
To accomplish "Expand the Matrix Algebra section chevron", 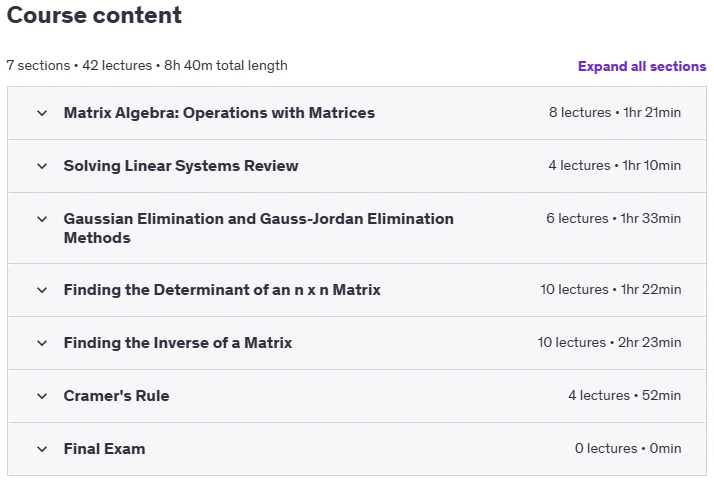I will tap(42, 113).
